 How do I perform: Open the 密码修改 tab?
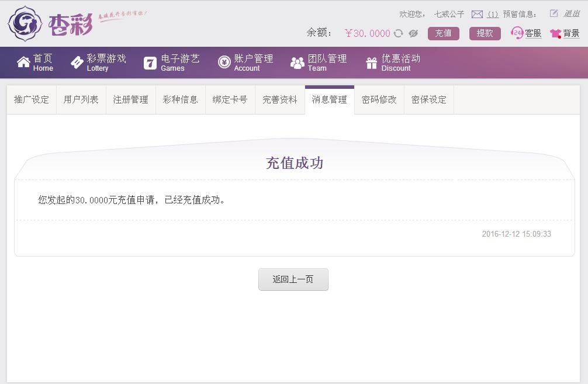coord(379,99)
